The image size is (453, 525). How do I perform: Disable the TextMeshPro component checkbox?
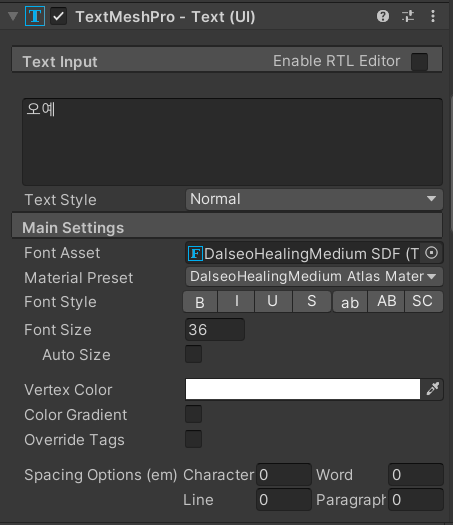point(59,16)
